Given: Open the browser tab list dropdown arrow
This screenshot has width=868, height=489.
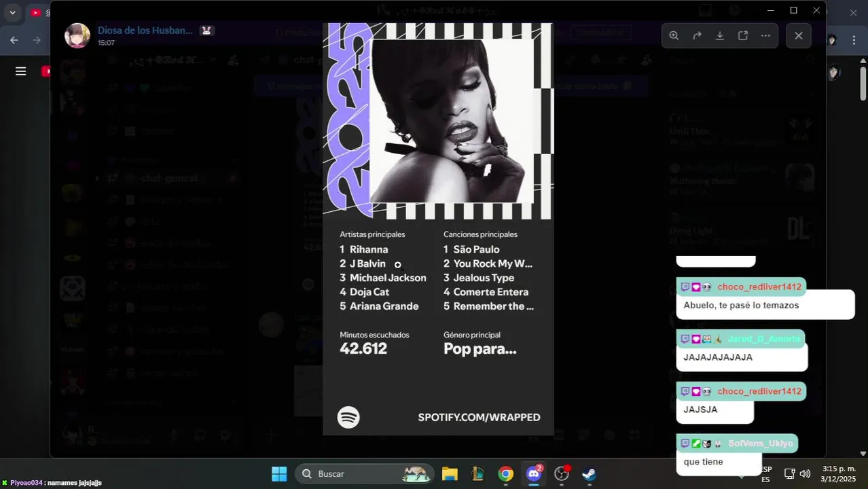Looking at the screenshot, I should coord(12,12).
